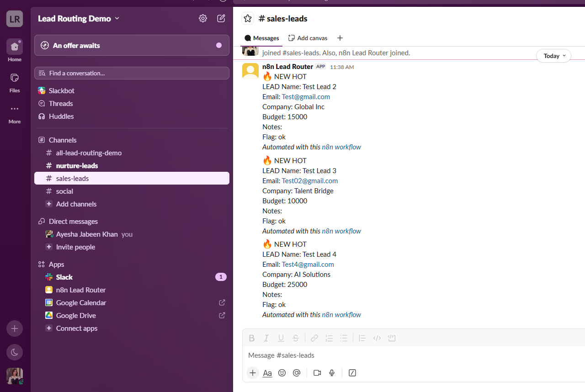Image resolution: width=585 pixels, height=392 pixels.
Task: Open the LR workspace switcher tile
Action: pyautogui.click(x=15, y=19)
